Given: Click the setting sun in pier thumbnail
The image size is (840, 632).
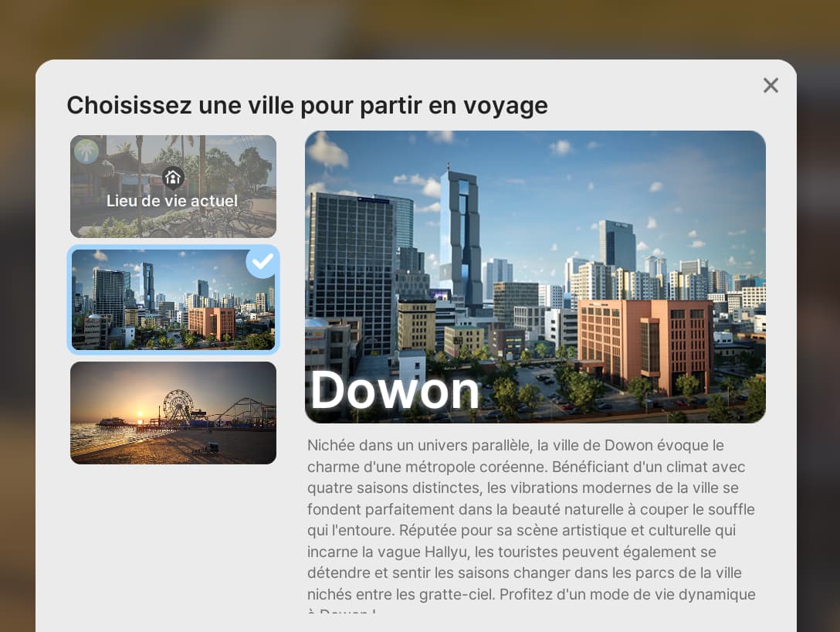Looking at the screenshot, I should (141, 414).
